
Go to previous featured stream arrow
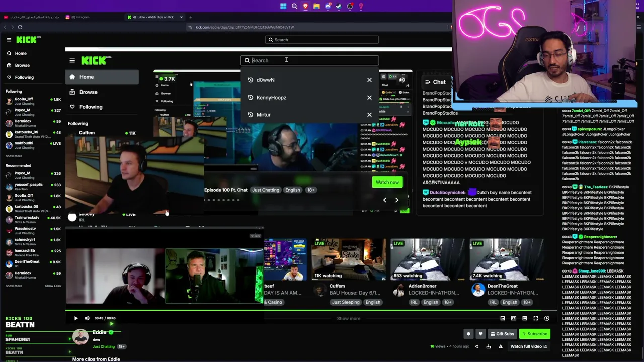385,200
